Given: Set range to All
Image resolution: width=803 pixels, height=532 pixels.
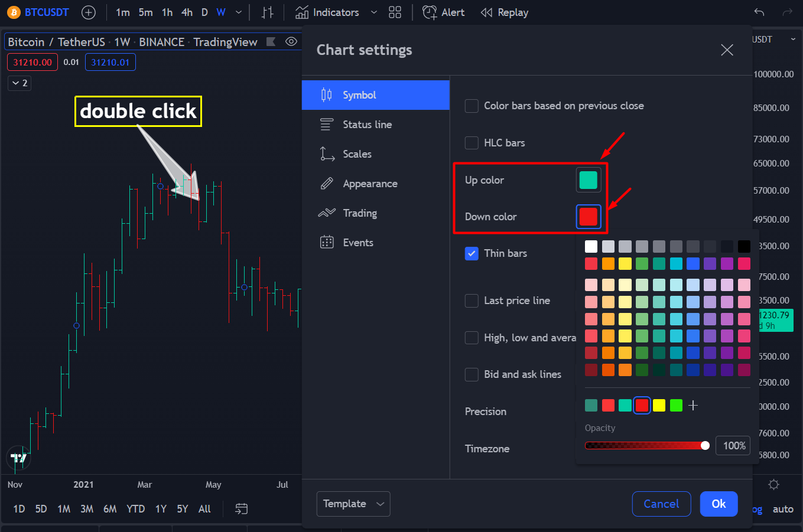Looking at the screenshot, I should [204, 508].
